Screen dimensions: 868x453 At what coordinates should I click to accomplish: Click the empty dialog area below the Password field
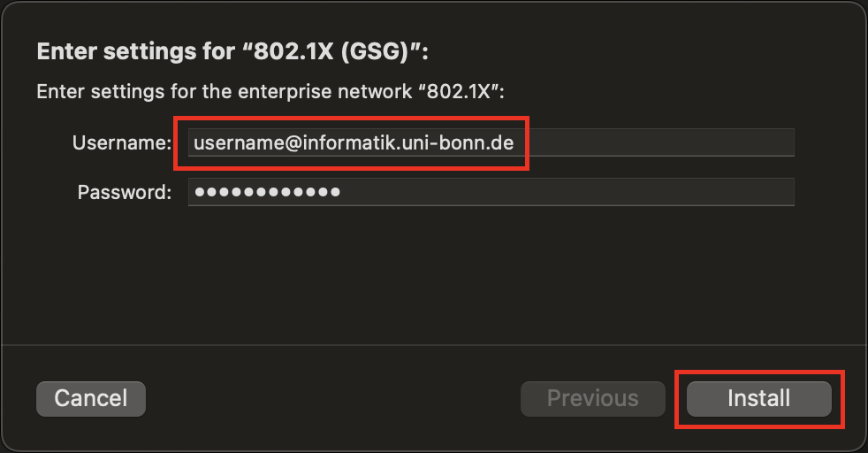click(433, 274)
